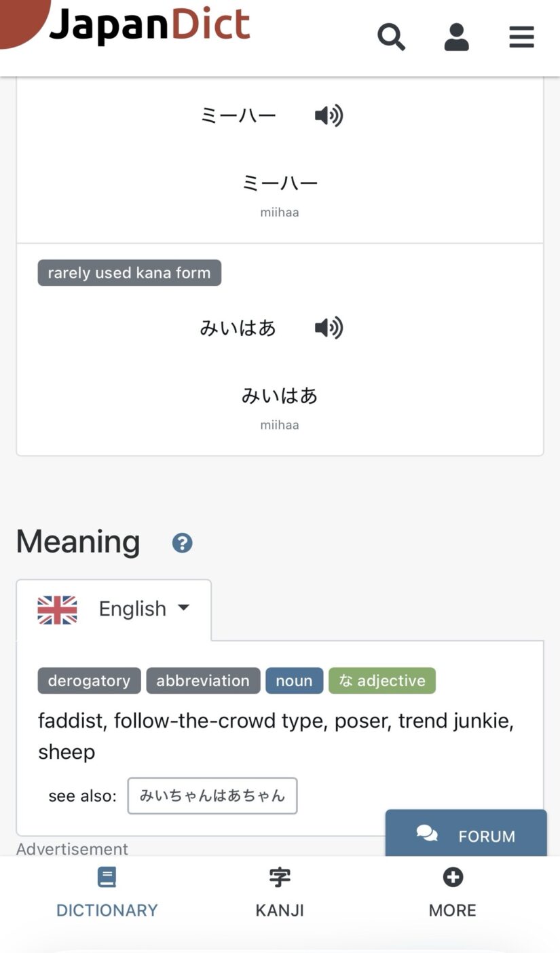Click the green な adjective tag
The image size is (560, 953).
(382, 681)
